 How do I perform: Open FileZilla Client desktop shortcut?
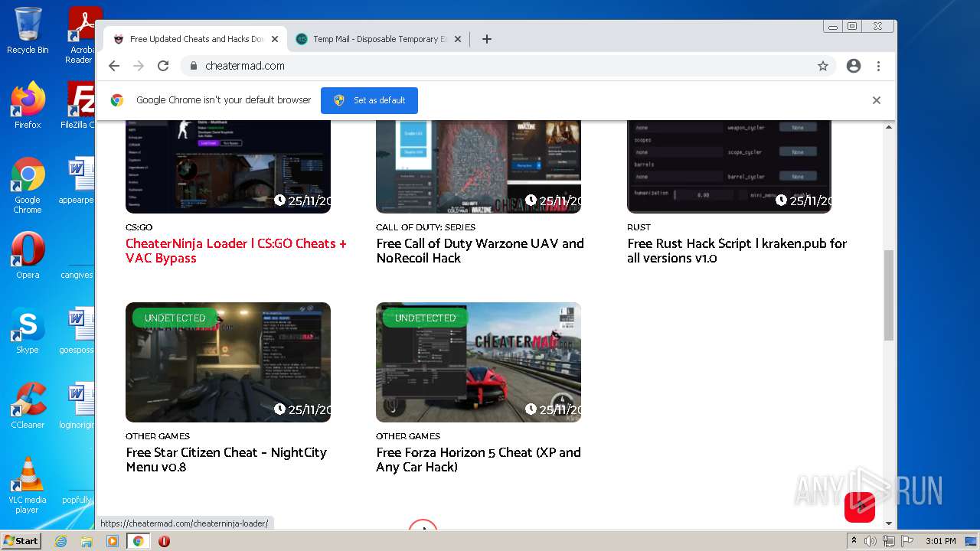coord(78,106)
